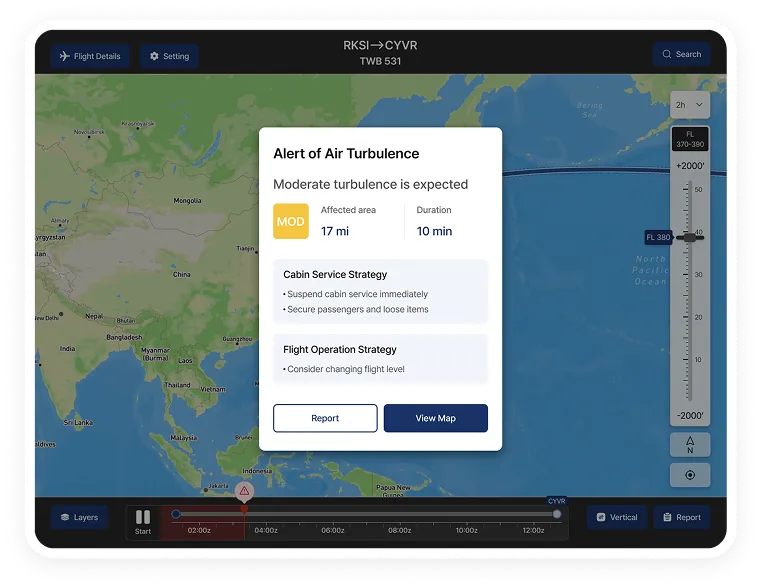Expand the 2h time range dropdown
The height and width of the screenshot is (588, 762).
point(689,104)
